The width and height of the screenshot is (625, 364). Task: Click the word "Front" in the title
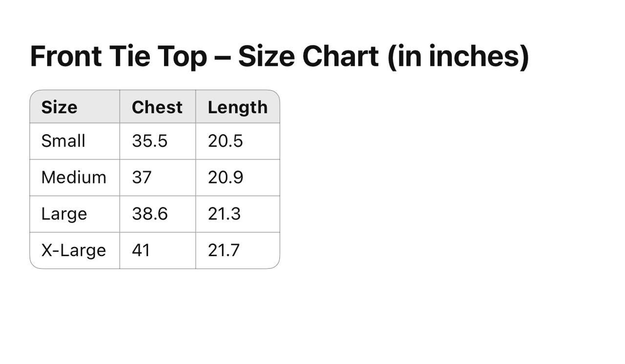click(x=65, y=56)
